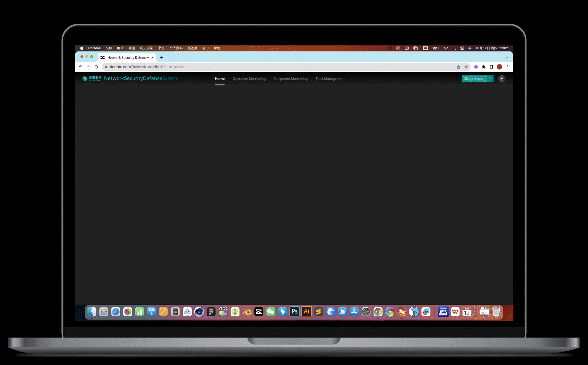Switch the Pinyin input method

[x=426, y=48]
